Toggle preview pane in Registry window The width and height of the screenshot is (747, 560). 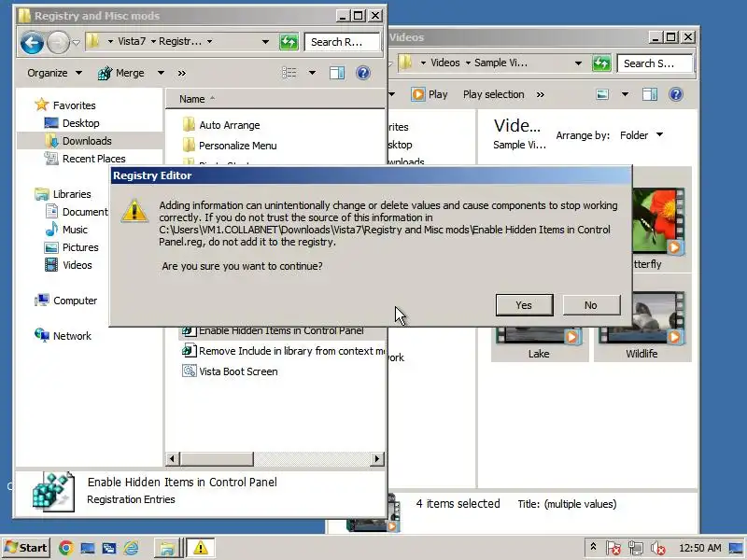pyautogui.click(x=337, y=73)
